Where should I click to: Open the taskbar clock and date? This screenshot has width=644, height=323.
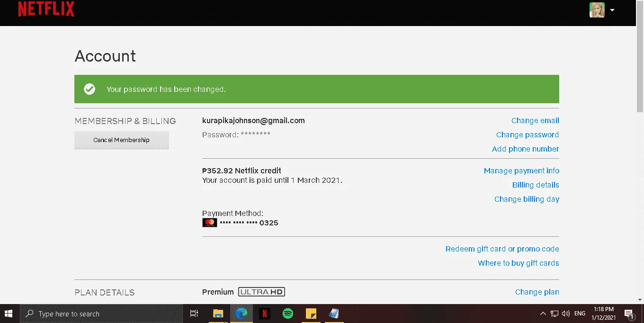click(604, 314)
